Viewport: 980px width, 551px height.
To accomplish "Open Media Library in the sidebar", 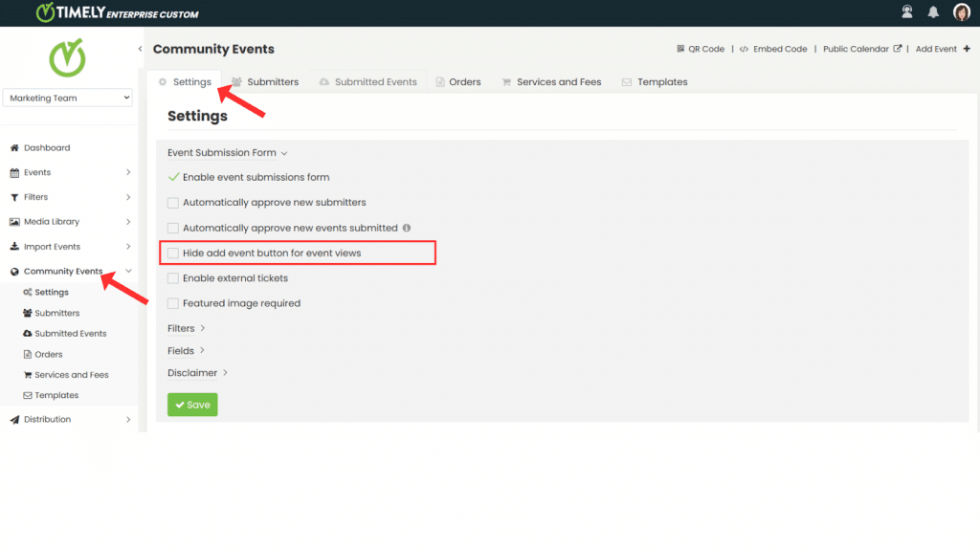I will (52, 222).
